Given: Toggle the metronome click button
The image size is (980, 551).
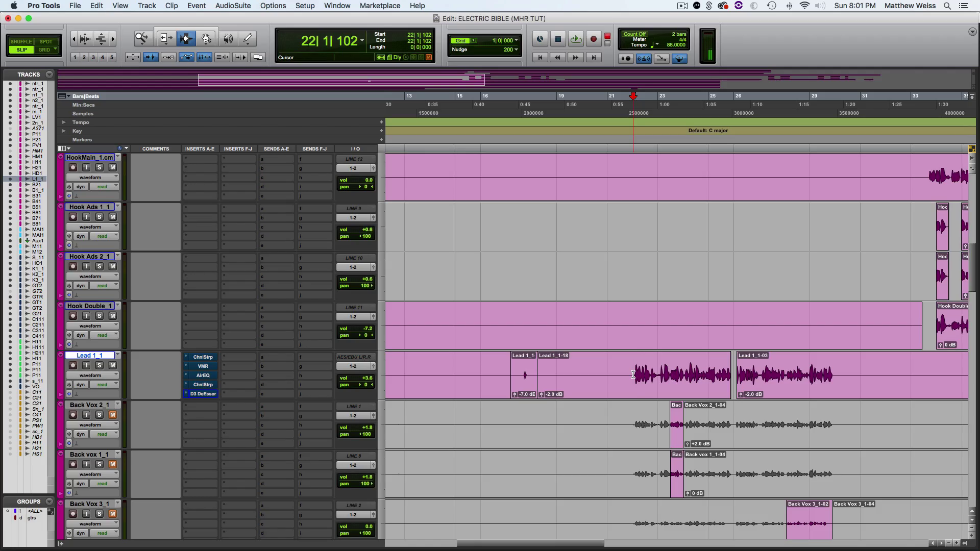Looking at the screenshot, I should click(644, 59).
